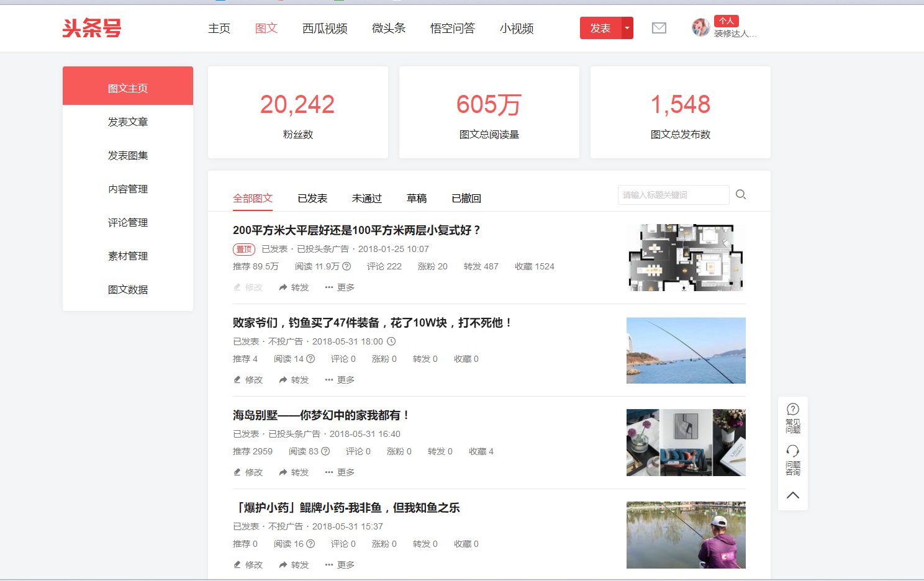Switch to the 草稿 tab
The width and height of the screenshot is (924, 581).
tap(416, 197)
